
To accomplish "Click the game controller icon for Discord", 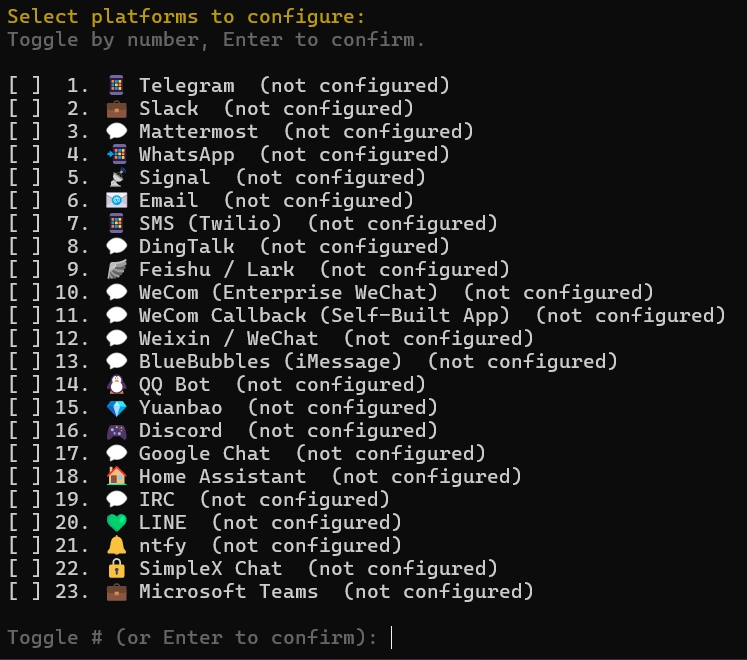I will (x=116, y=431).
